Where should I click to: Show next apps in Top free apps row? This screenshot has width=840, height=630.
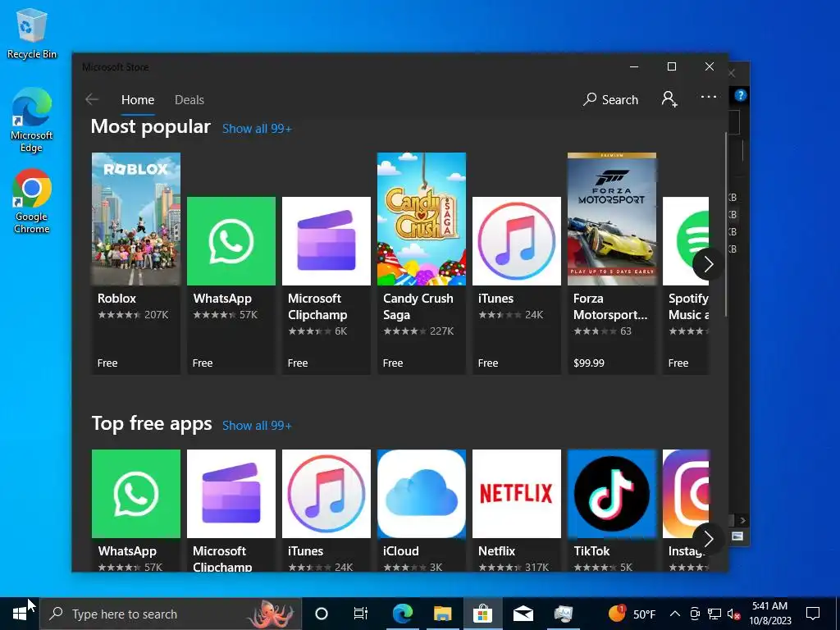coord(708,538)
